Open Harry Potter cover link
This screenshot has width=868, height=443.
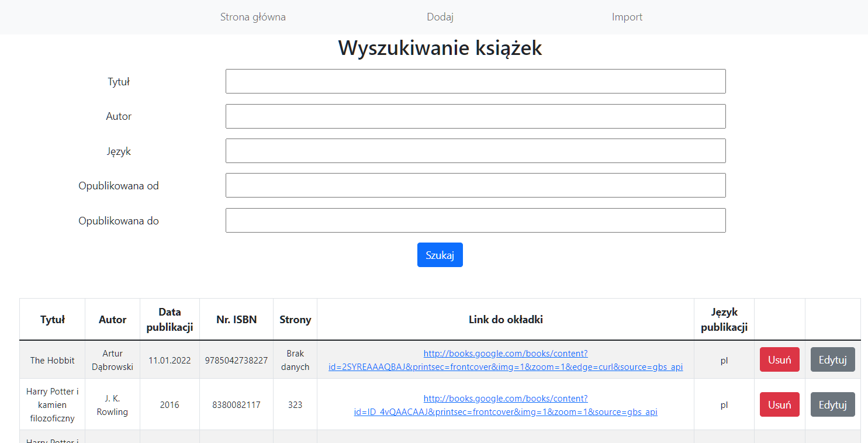click(x=506, y=404)
